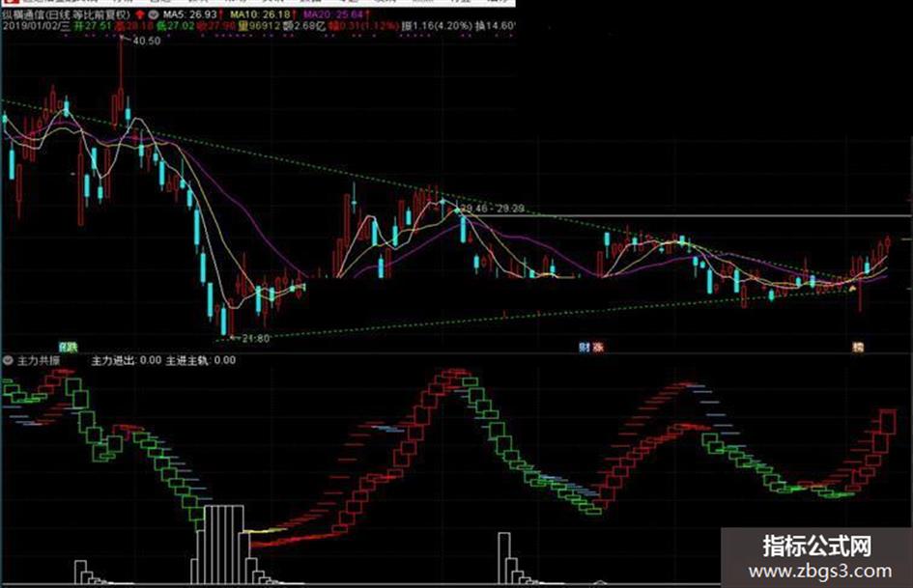Select the 主力共振 indicator name

39,360
